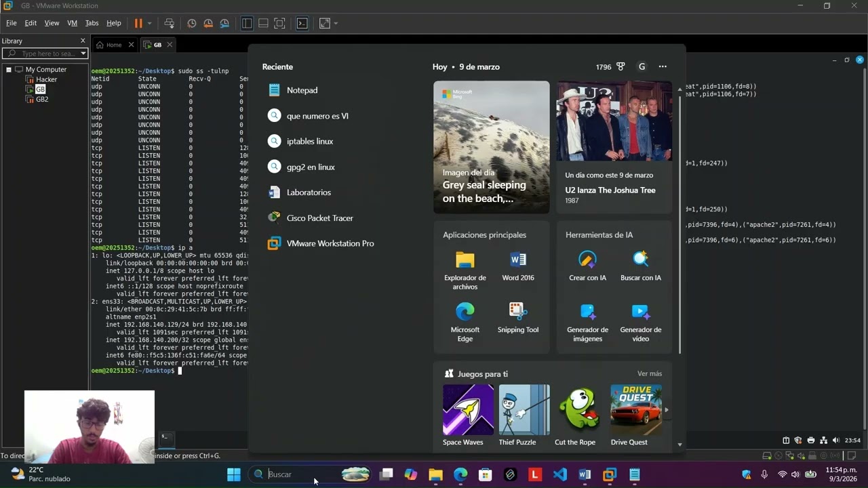Close the GB tab
The width and height of the screenshot is (868, 488).
tap(170, 45)
